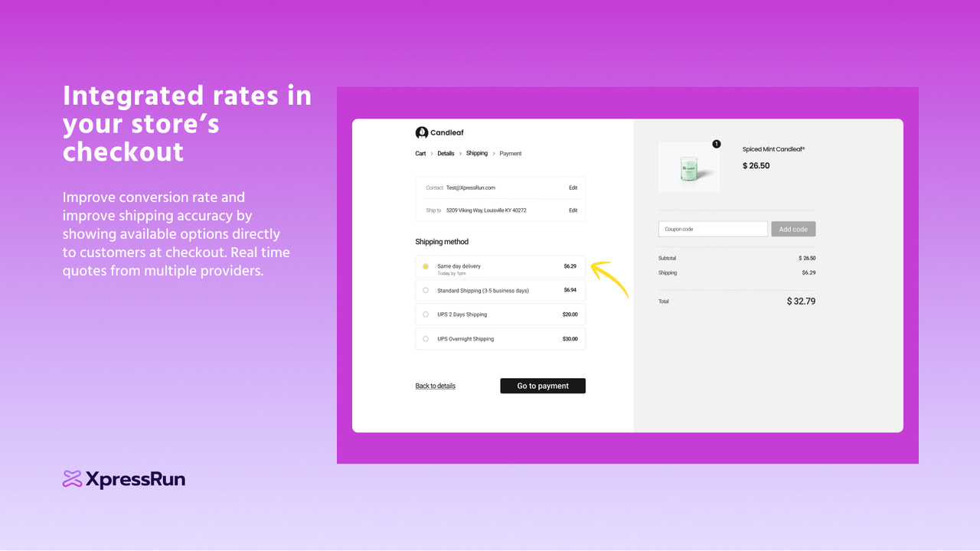Open the Payment breadcrumb step
980x551 pixels.
(x=510, y=154)
